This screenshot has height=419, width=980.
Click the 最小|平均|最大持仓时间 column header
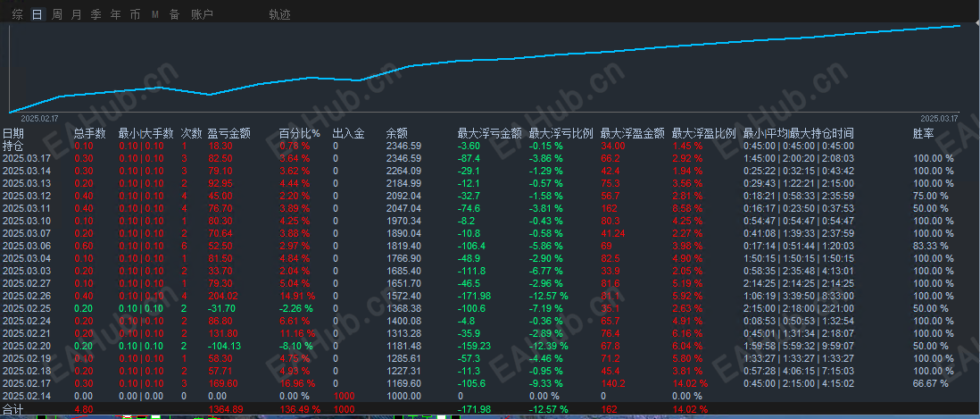click(798, 133)
